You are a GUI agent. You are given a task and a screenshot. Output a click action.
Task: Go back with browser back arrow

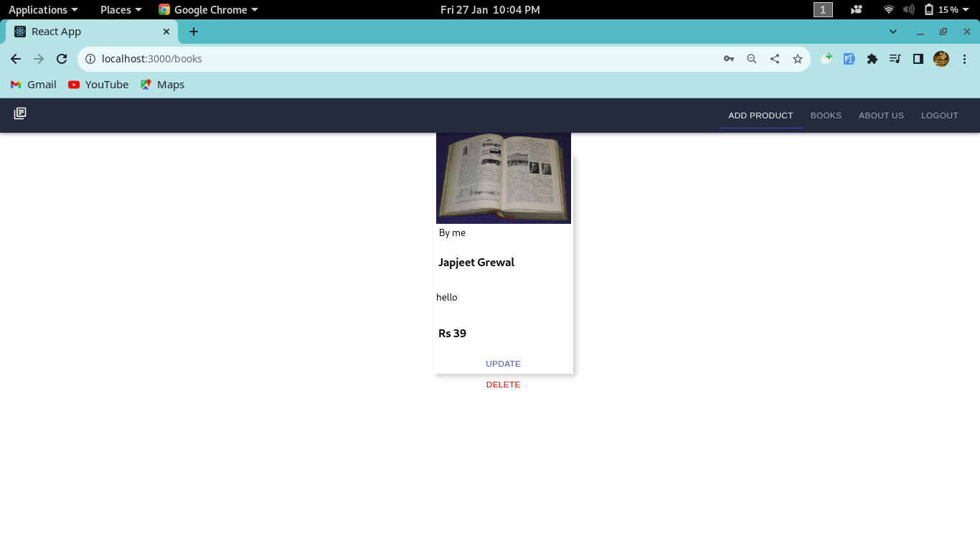point(15,59)
